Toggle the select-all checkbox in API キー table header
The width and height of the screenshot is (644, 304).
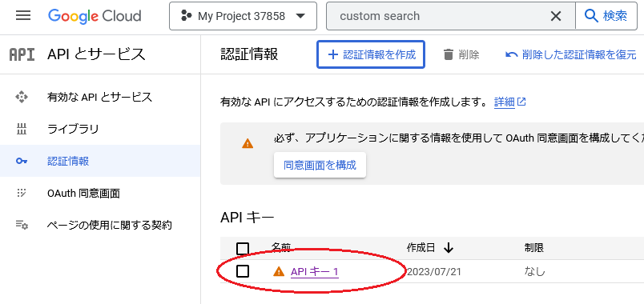click(243, 248)
